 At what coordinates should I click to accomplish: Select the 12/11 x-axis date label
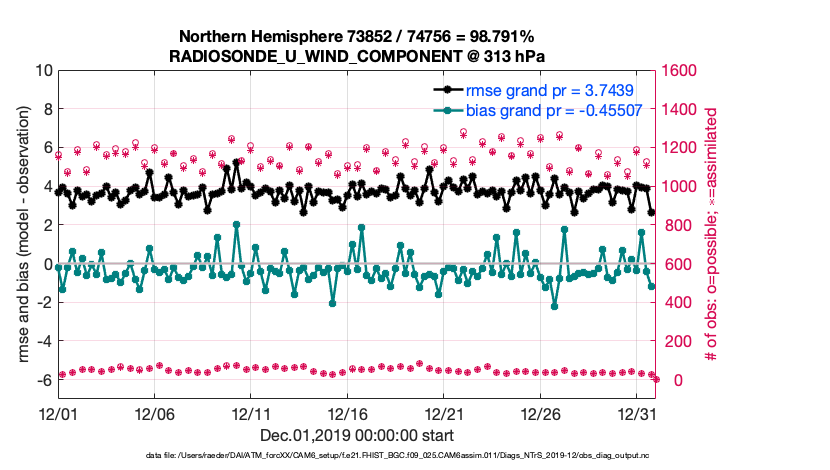coord(252,413)
